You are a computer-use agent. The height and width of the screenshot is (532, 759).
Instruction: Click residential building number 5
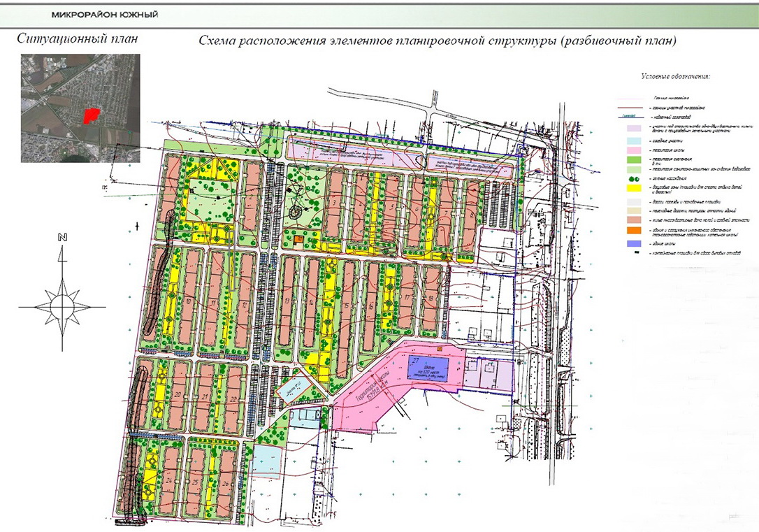[391, 207]
